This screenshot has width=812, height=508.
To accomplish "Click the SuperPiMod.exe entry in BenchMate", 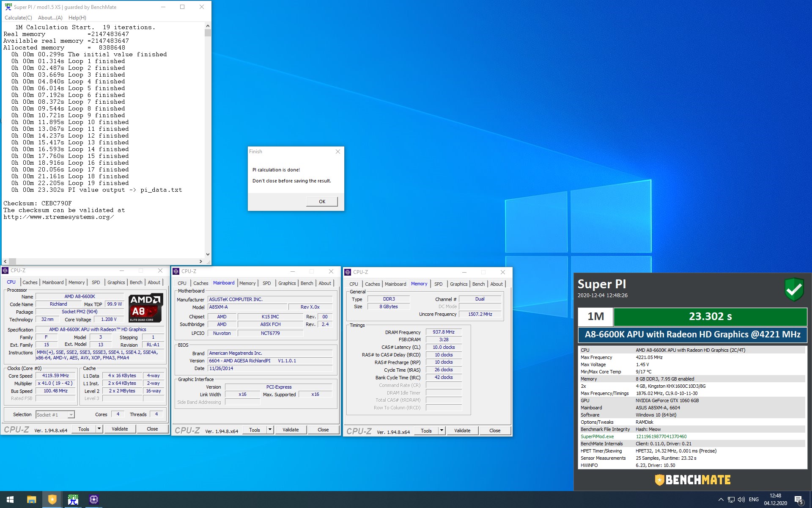I will coord(597,436).
